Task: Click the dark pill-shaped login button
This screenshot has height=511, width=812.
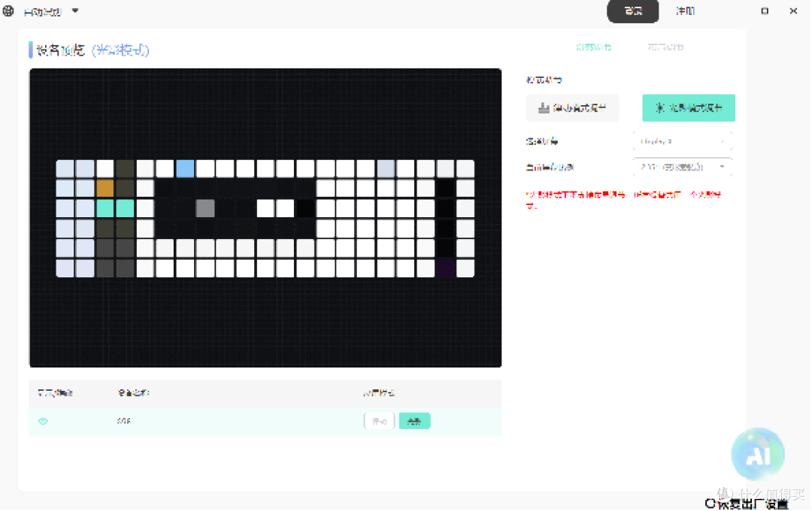Action: (x=633, y=11)
